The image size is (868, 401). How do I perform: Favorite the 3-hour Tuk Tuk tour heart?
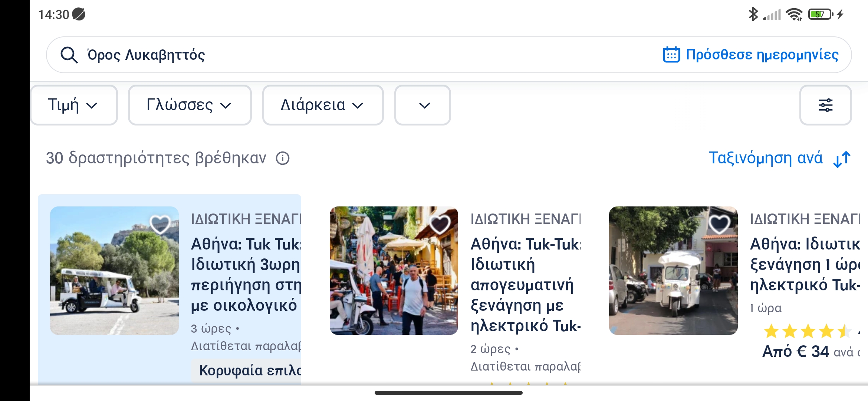(x=160, y=224)
